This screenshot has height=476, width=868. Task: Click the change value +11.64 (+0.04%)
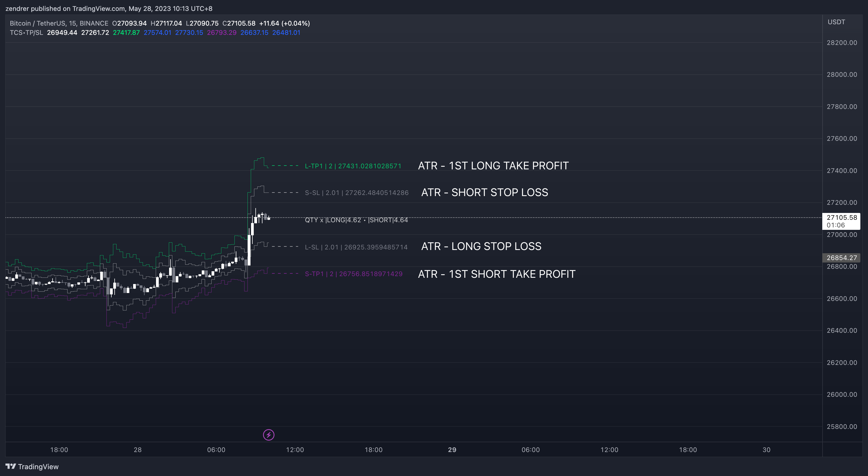click(x=285, y=23)
